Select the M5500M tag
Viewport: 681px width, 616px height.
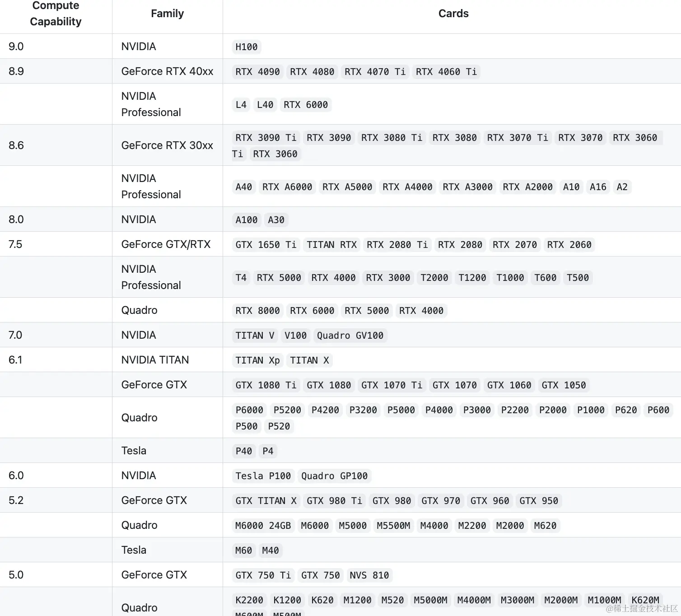[393, 526]
